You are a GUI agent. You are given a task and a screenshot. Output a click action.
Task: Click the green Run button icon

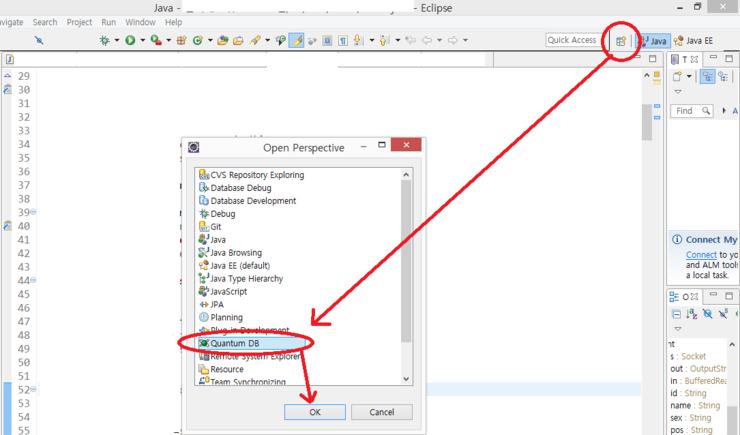tap(130, 41)
